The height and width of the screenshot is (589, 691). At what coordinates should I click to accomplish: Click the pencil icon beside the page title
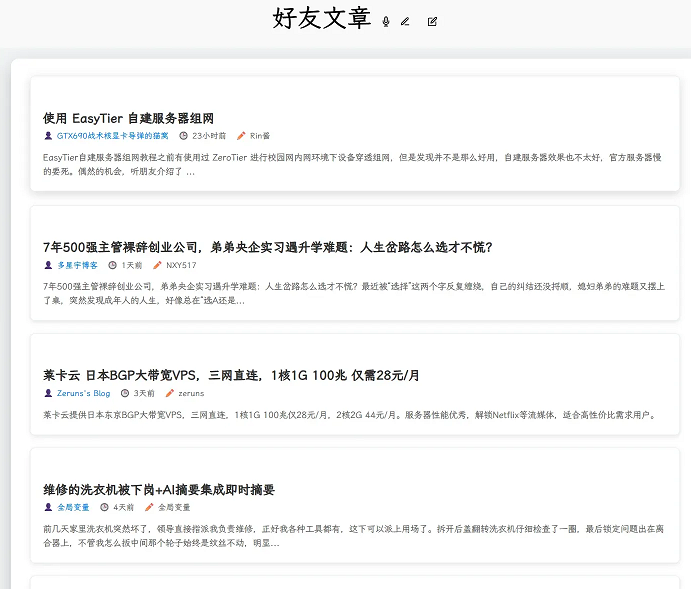[x=405, y=21]
